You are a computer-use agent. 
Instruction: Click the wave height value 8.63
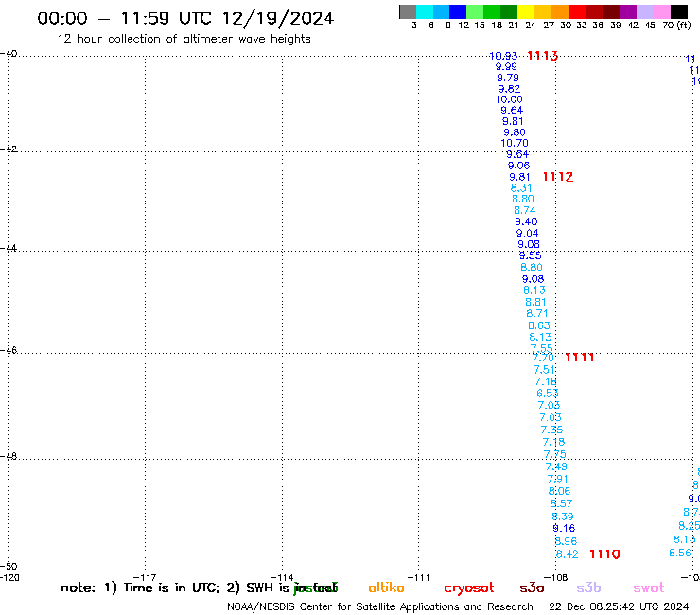click(x=539, y=325)
